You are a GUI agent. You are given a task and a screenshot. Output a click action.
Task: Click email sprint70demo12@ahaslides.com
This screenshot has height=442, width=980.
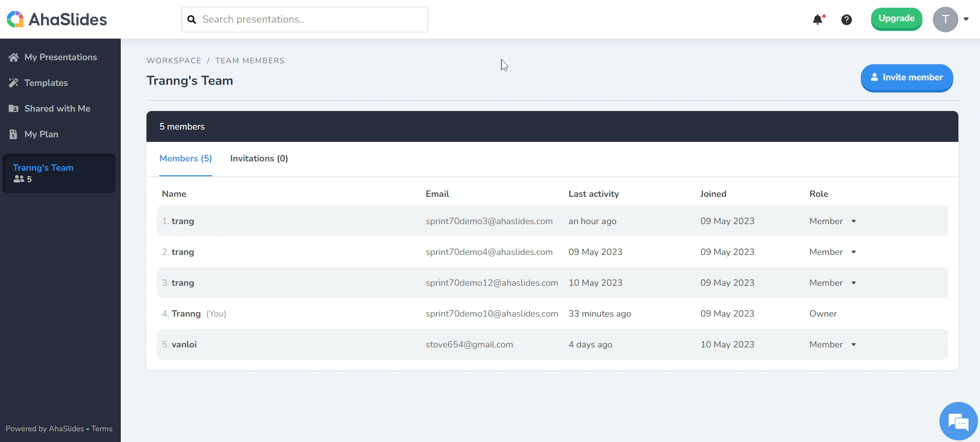pos(492,283)
